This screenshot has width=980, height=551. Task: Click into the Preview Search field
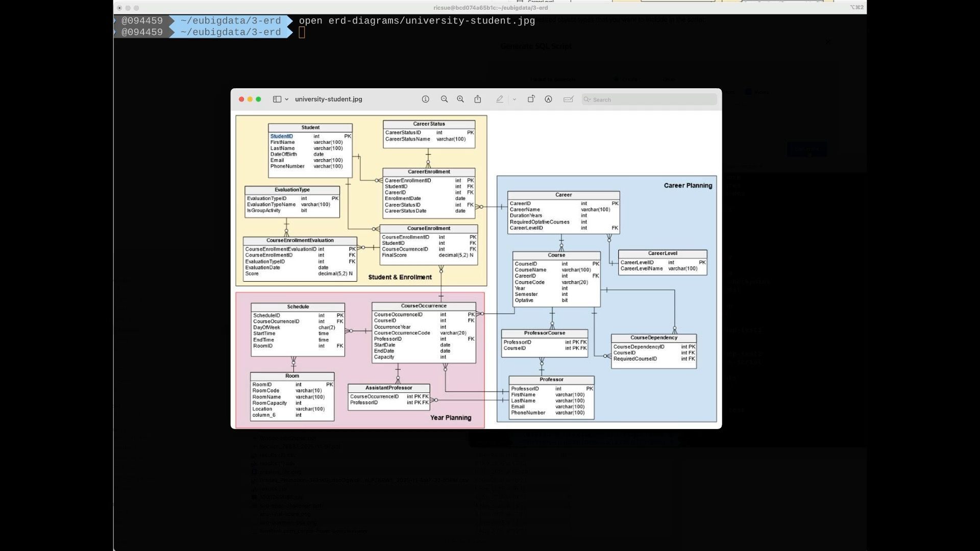[653, 100]
